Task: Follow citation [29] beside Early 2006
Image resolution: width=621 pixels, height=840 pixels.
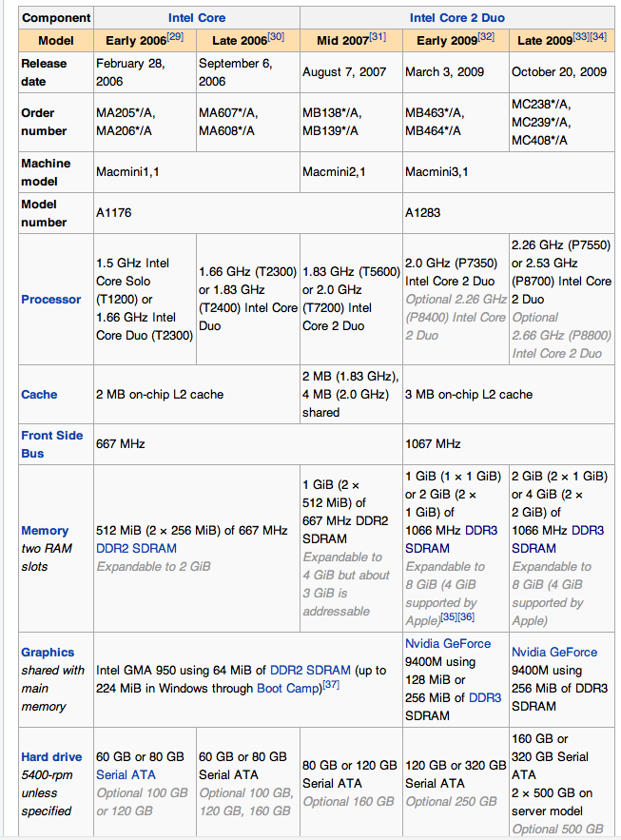Action: click(175, 36)
